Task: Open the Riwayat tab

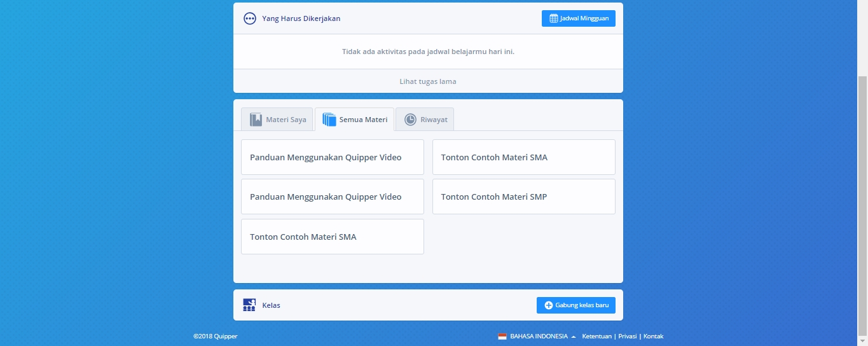Action: tap(425, 120)
